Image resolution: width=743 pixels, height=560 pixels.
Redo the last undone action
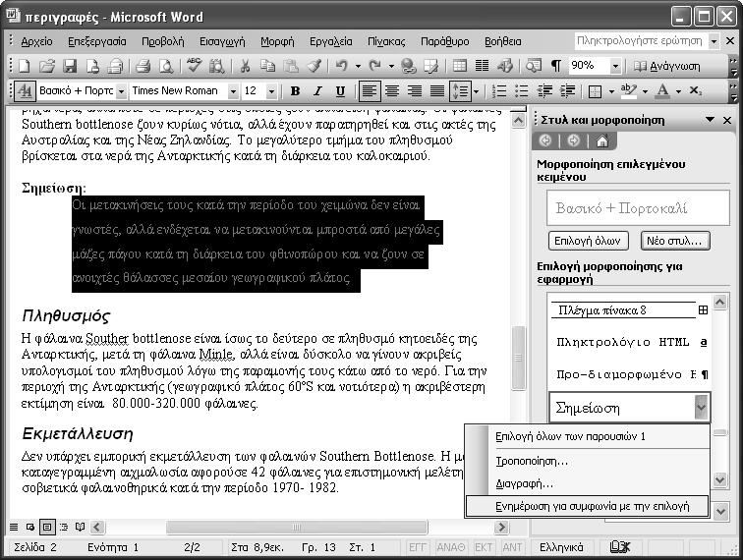(x=374, y=66)
